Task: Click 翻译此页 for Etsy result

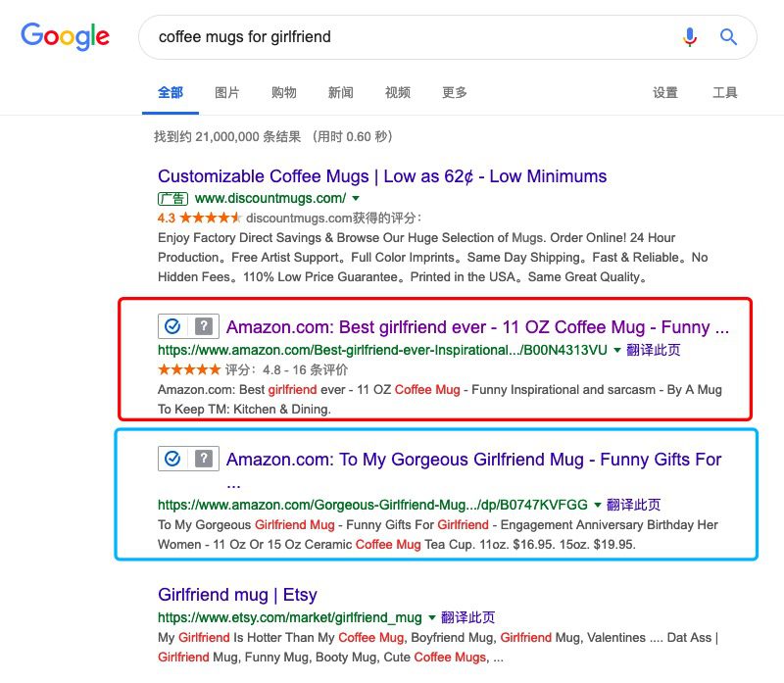Action: click(x=467, y=618)
